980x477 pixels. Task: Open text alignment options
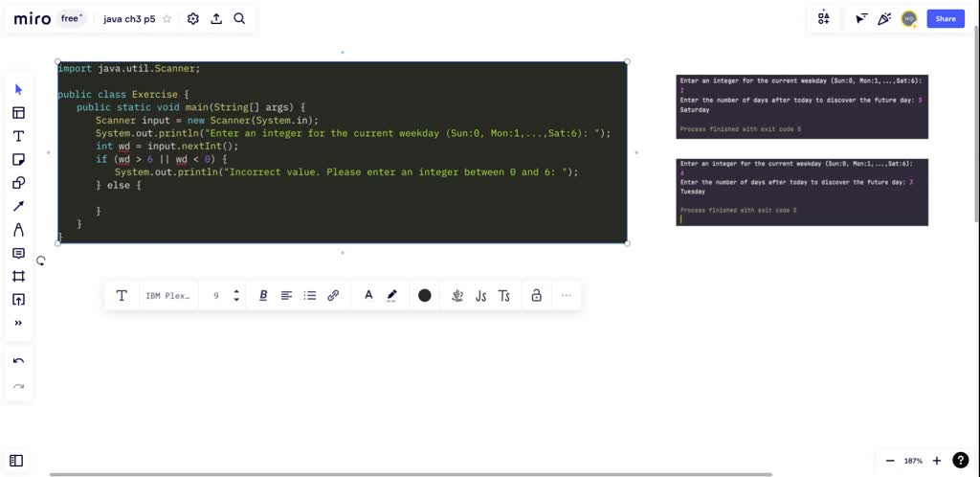tap(286, 296)
